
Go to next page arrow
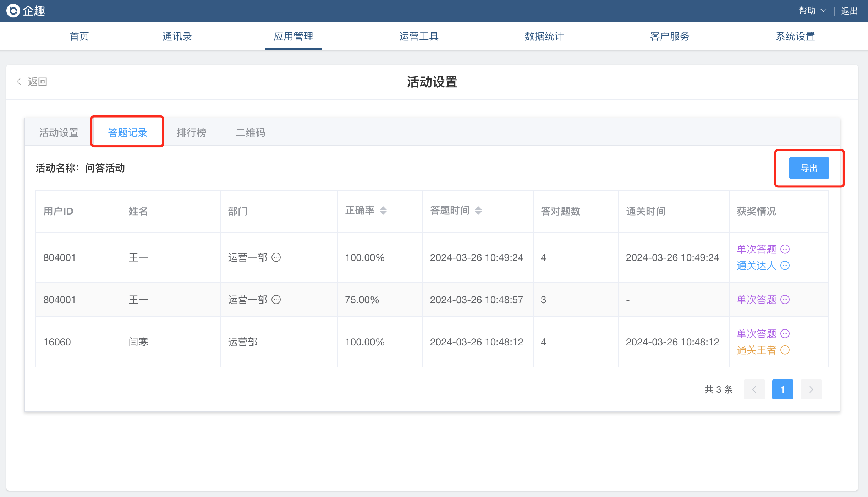(x=811, y=389)
